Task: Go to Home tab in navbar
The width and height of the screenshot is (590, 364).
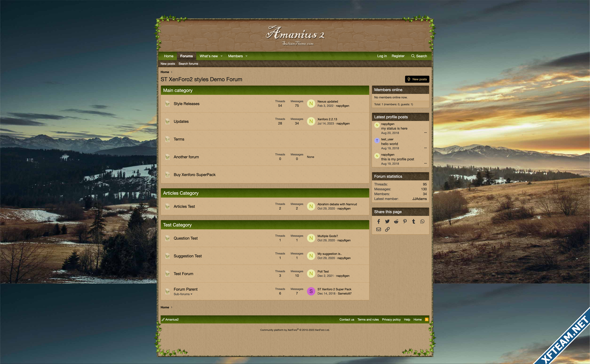Action: pos(169,56)
